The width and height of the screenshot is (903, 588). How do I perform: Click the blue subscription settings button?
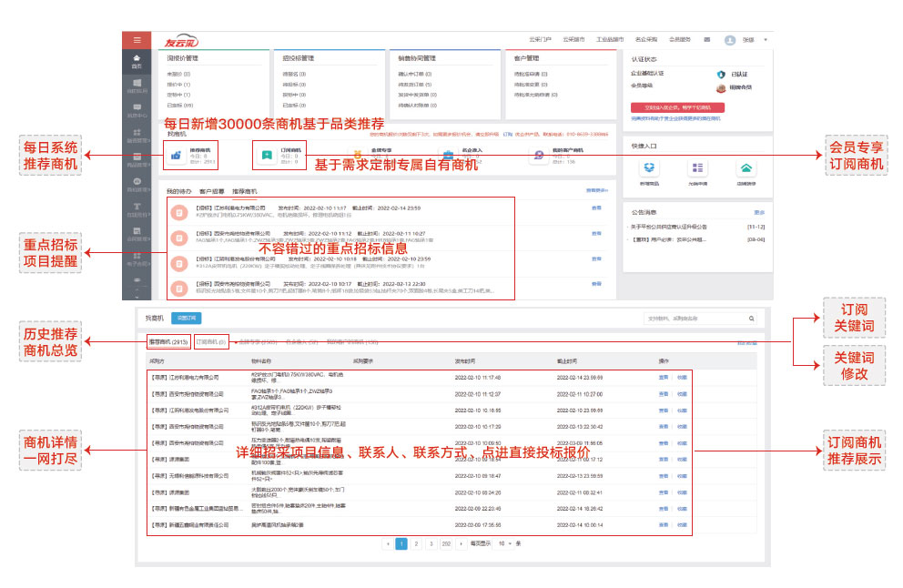tap(186, 319)
